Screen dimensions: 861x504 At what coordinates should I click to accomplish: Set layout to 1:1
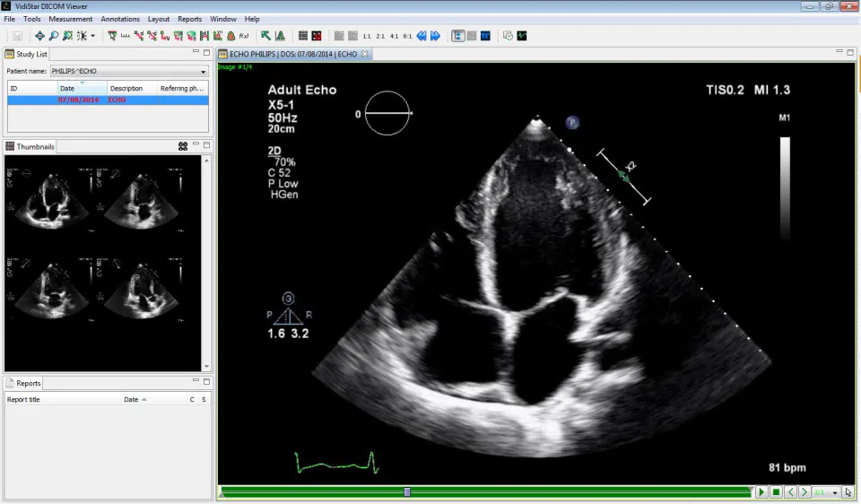[367, 36]
